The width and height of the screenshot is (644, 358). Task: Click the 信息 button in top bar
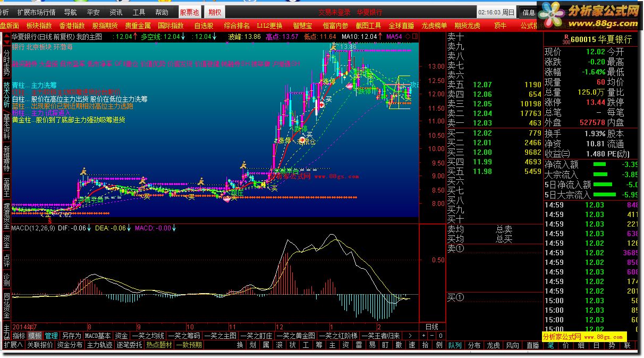(x=529, y=12)
